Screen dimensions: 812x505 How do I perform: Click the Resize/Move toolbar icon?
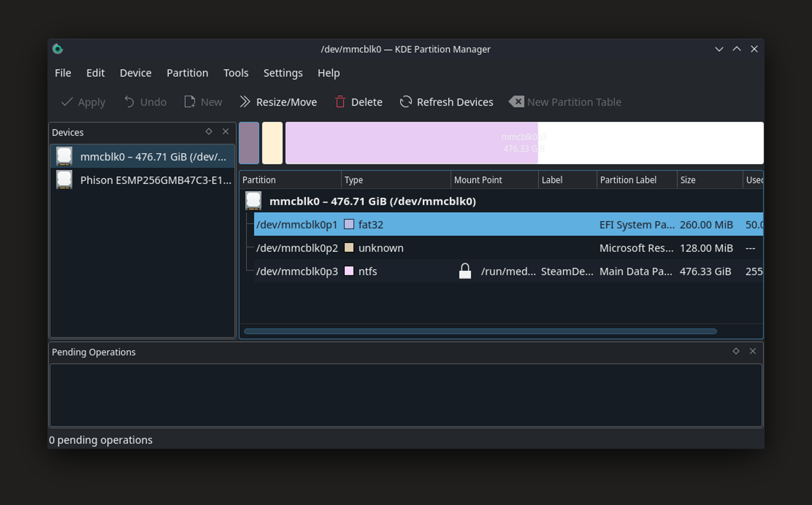pyautogui.click(x=245, y=102)
